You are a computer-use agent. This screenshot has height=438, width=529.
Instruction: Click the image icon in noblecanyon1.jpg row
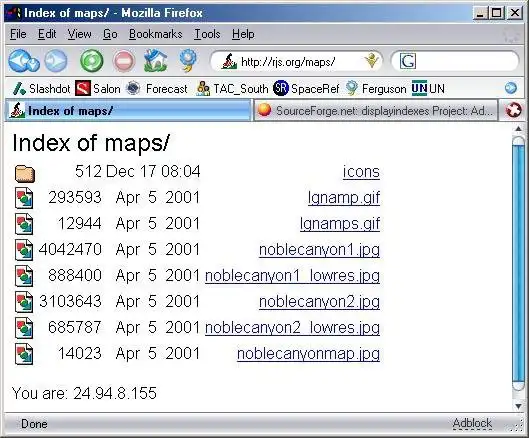24,250
